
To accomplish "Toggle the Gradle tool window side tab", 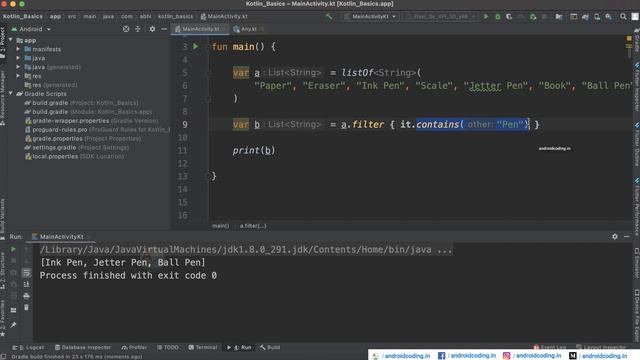I will [x=637, y=41].
